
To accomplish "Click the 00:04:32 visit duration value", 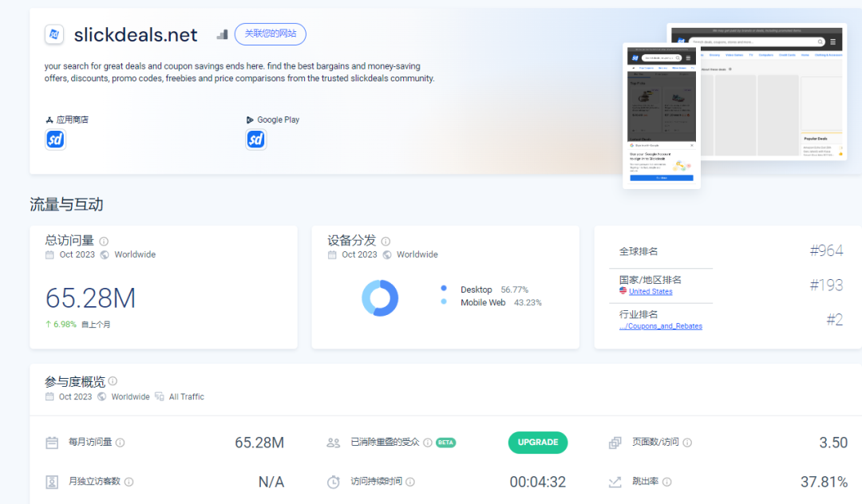I will pyautogui.click(x=538, y=482).
